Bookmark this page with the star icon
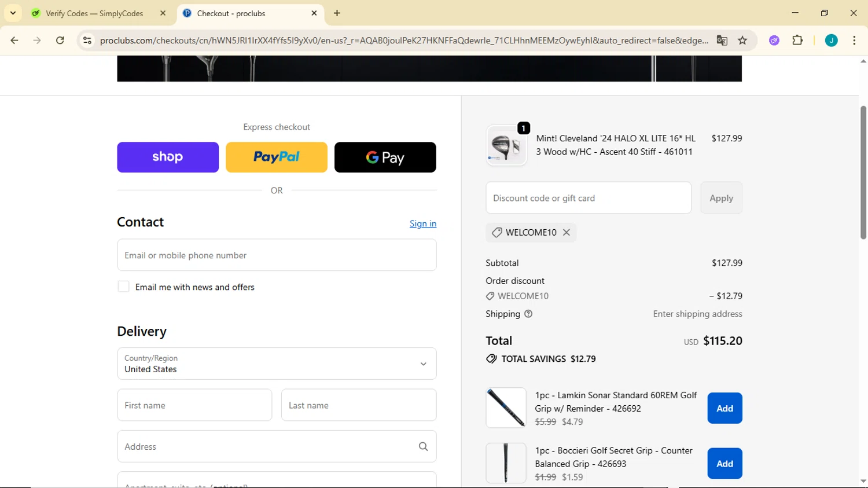Image resolution: width=868 pixels, height=488 pixels. coord(742,41)
